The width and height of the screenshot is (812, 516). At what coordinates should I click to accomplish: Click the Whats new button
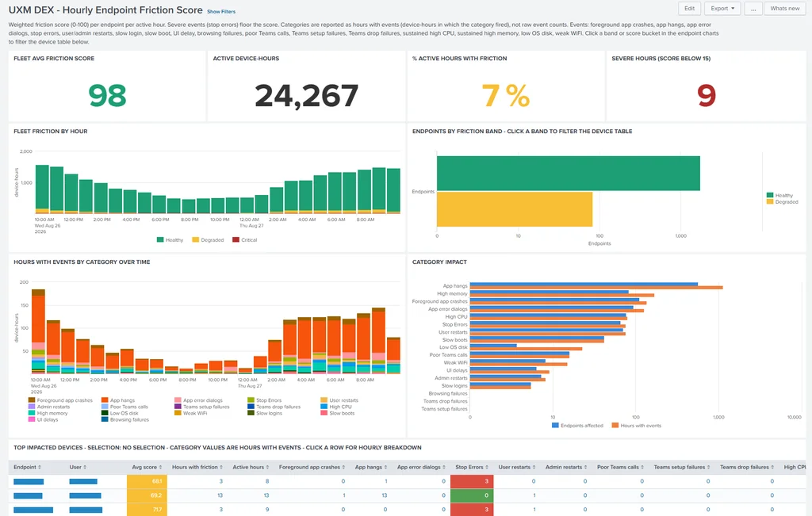(x=784, y=8)
